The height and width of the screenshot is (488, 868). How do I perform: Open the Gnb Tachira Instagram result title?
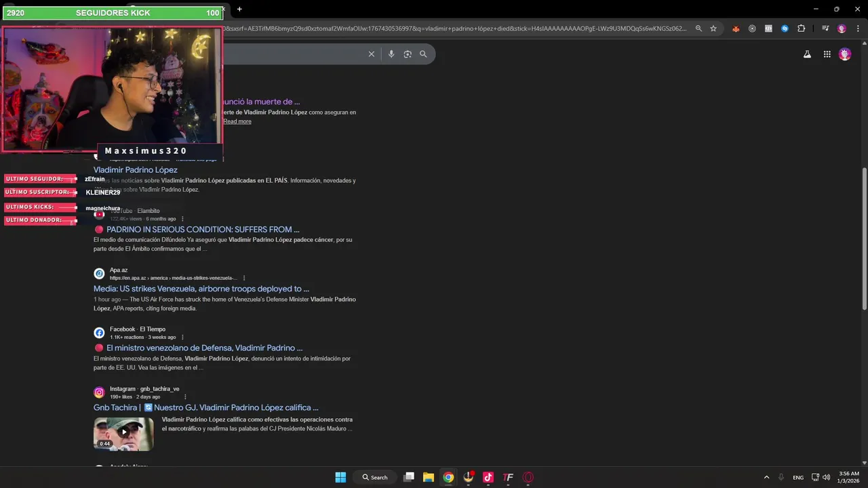coord(206,407)
